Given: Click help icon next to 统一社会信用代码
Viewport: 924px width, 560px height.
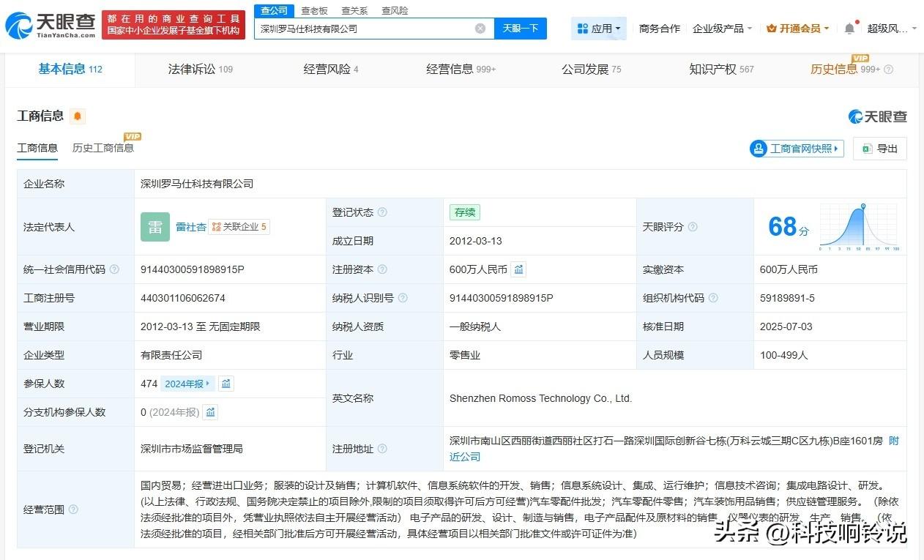Looking at the screenshot, I should coord(114,269).
